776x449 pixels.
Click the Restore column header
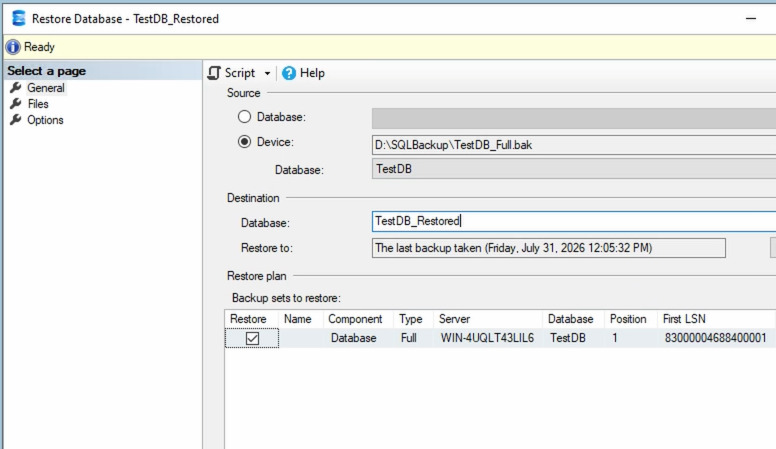click(251, 319)
